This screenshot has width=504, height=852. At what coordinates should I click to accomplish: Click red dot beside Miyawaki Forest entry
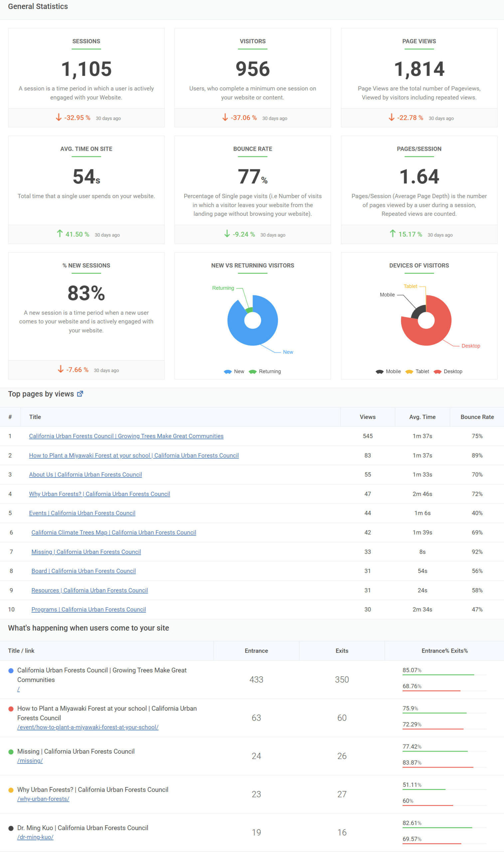11,709
